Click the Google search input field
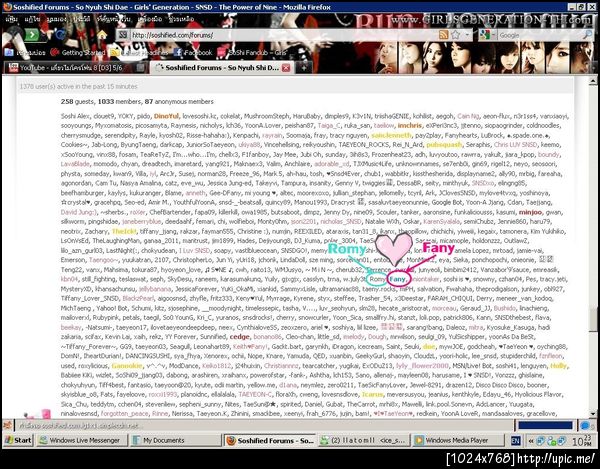The height and width of the screenshot is (469, 600). point(540,35)
